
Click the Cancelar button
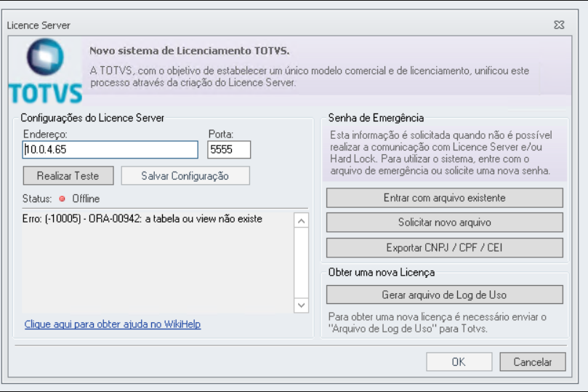(x=533, y=362)
